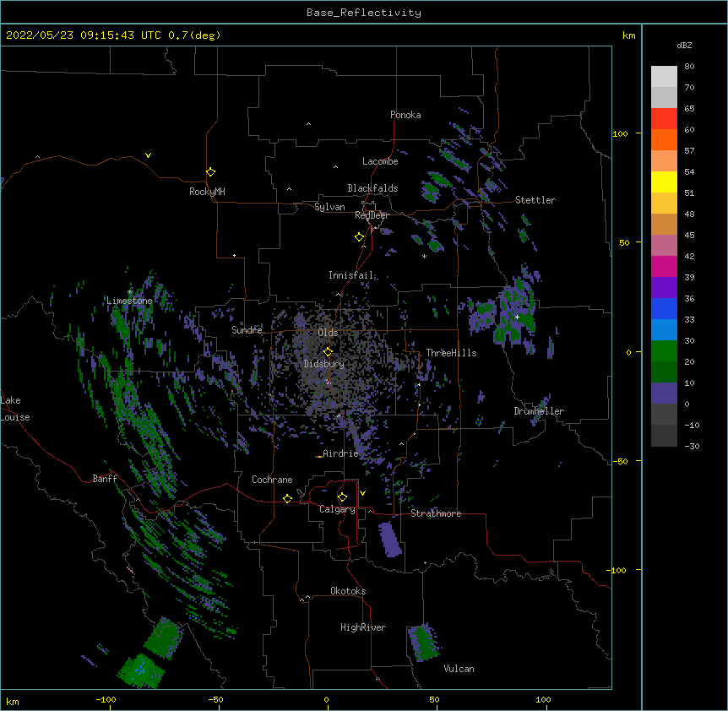Choose the green 20-30 dBZ legend swatch
The width and height of the screenshot is (728, 711).
click(664, 351)
